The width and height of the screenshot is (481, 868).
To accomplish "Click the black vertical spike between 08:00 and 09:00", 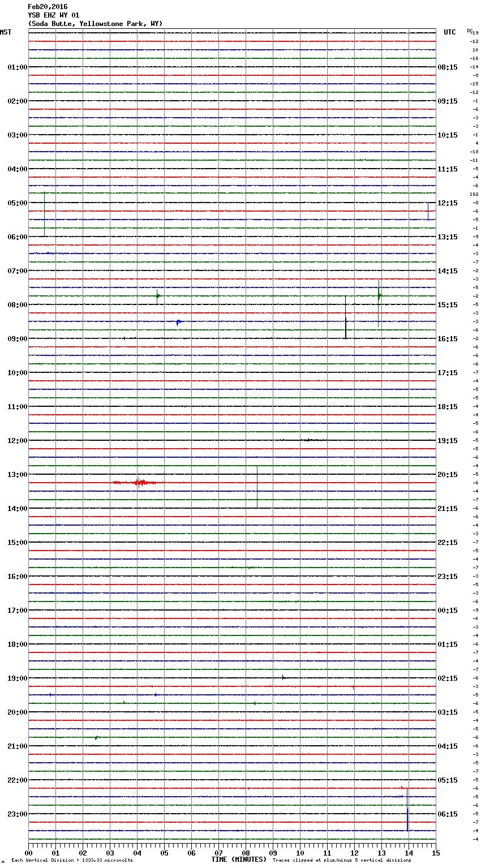I will pos(346,318).
